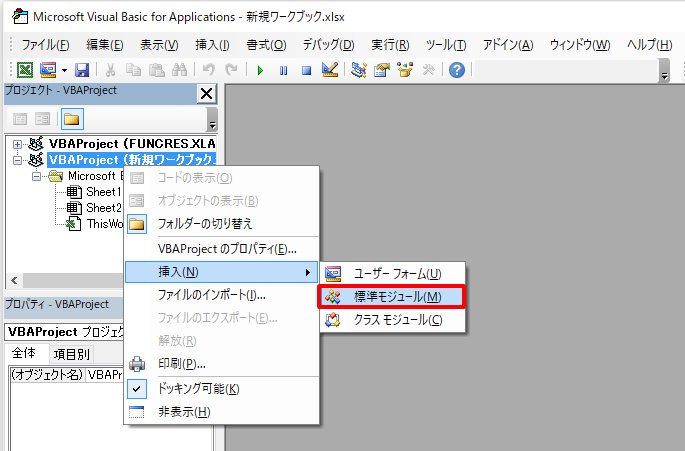685x451 pixels.
Task: Open VBAProject のプロパティ(E)... menu entry
Action: tap(222, 249)
